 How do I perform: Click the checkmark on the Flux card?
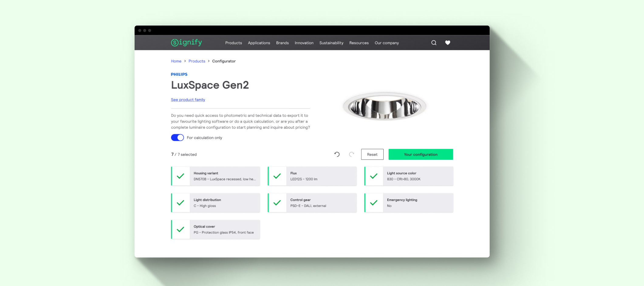point(277,176)
